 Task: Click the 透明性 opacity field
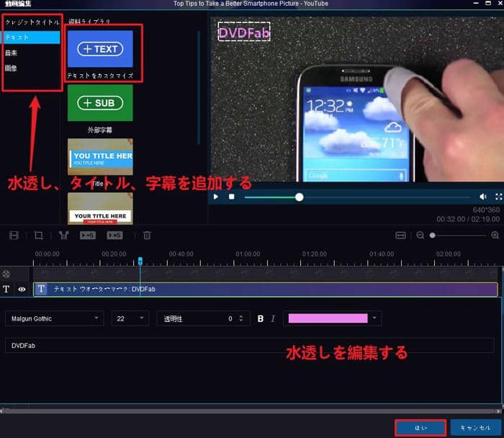point(203,318)
